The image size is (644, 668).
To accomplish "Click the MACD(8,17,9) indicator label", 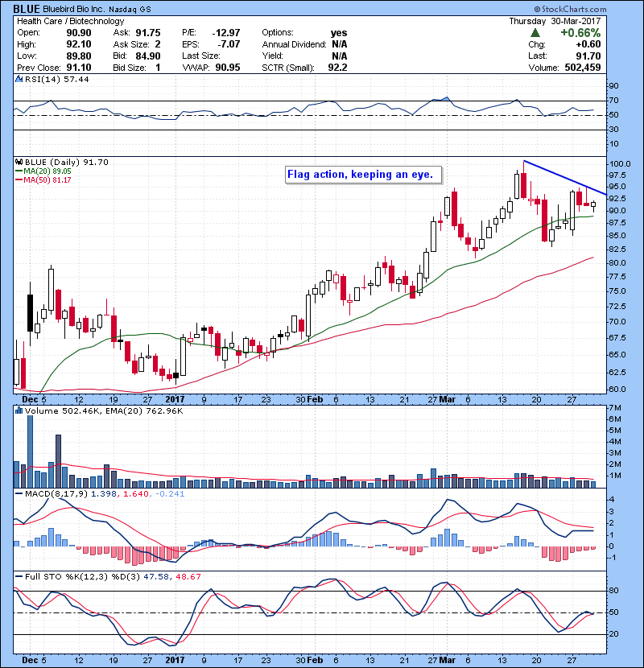I will (56, 494).
